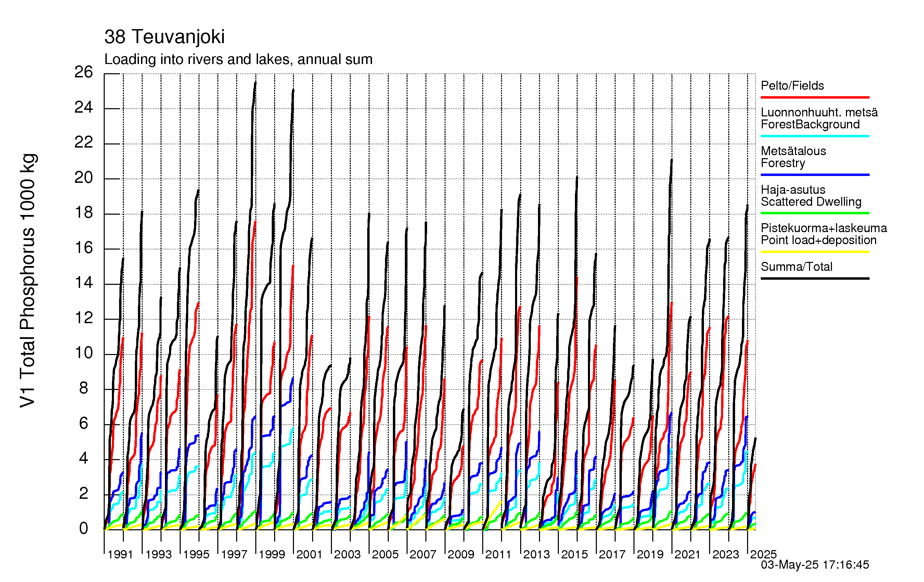Click the blue Forestry legend line
The width and height of the screenshot is (924, 582).
(x=815, y=175)
